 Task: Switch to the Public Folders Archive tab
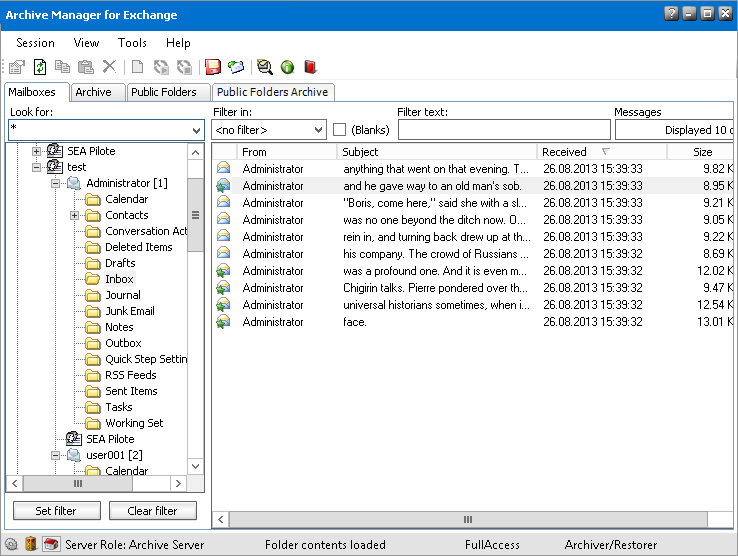[x=271, y=92]
